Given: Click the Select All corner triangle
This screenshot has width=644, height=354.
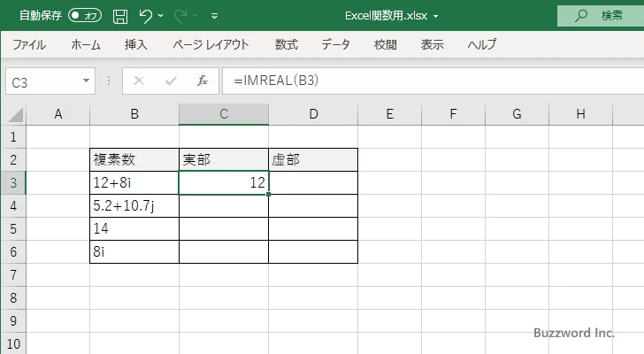Looking at the screenshot, I should point(16,114).
